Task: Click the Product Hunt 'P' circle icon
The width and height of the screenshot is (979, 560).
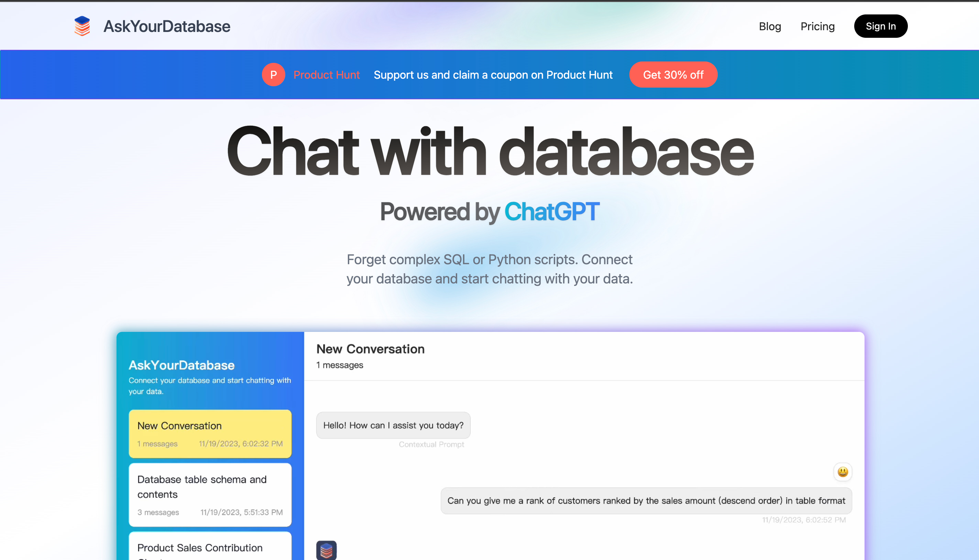Action: point(273,75)
